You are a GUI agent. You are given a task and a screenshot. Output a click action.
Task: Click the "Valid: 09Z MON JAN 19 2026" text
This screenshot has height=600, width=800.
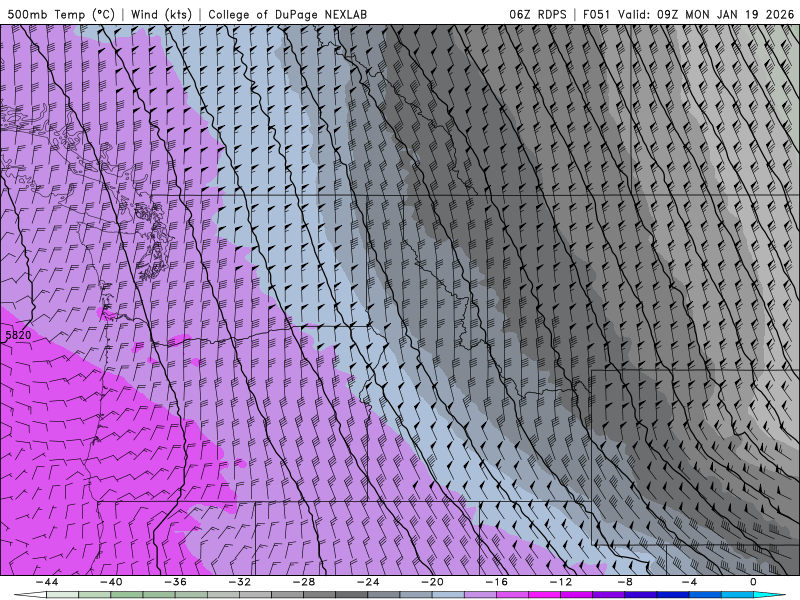coord(706,14)
